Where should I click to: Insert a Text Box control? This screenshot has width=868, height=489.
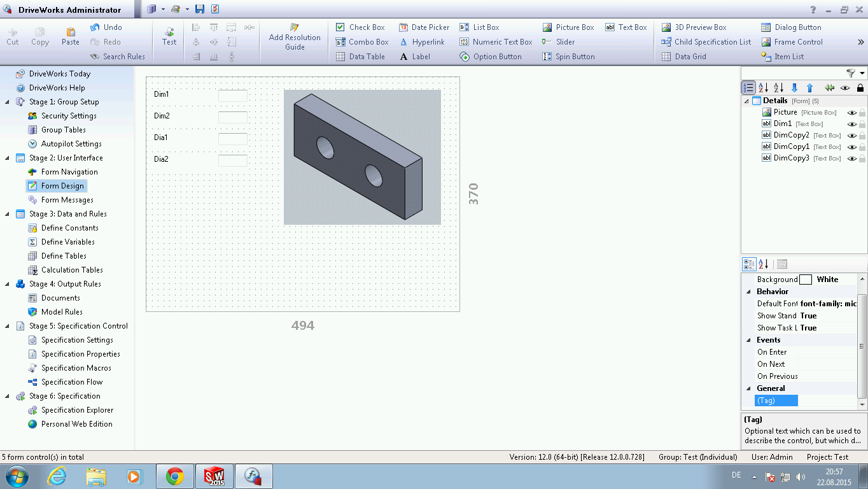[626, 27]
